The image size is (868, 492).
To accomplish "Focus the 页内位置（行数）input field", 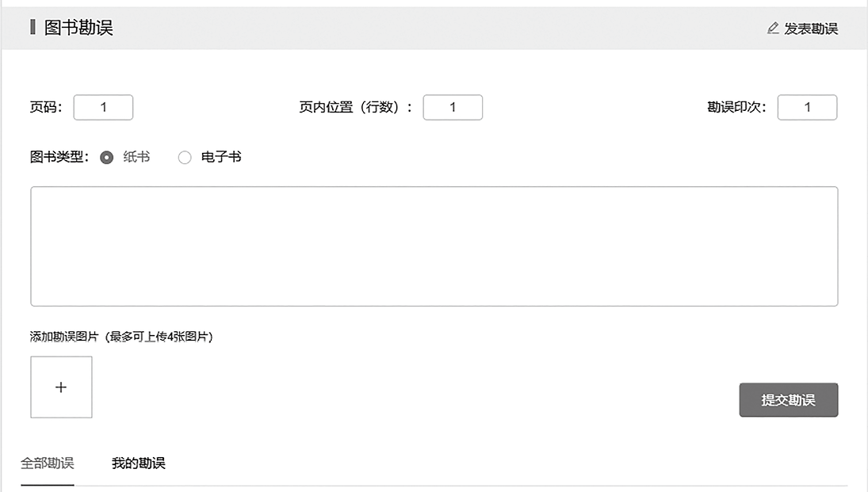I will 453,108.
